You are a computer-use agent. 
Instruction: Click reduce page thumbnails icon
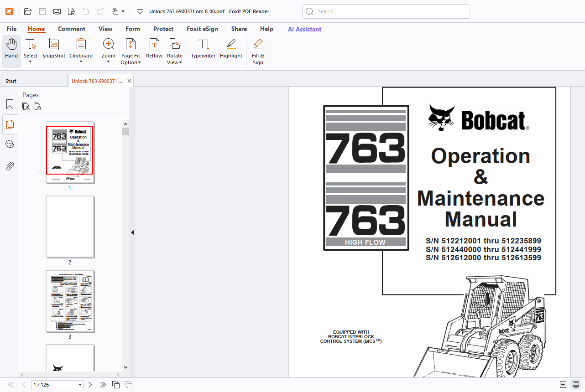pyautogui.click(x=37, y=107)
